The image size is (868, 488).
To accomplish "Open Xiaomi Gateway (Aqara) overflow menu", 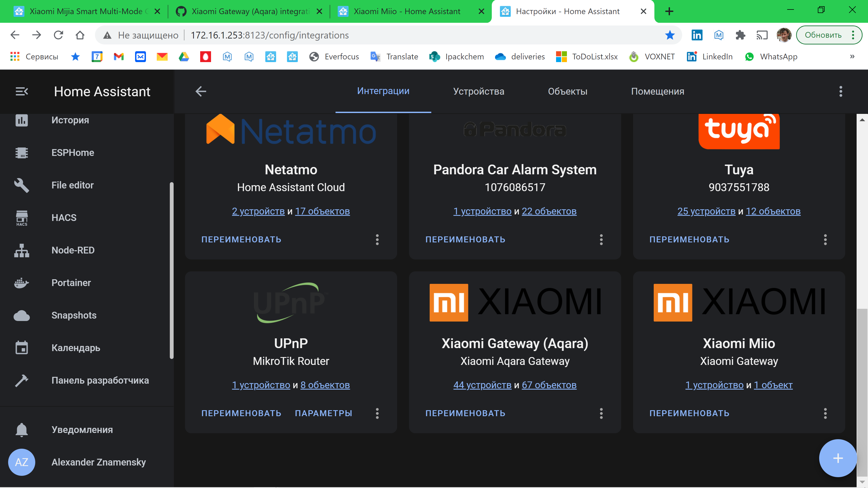I will click(x=601, y=413).
